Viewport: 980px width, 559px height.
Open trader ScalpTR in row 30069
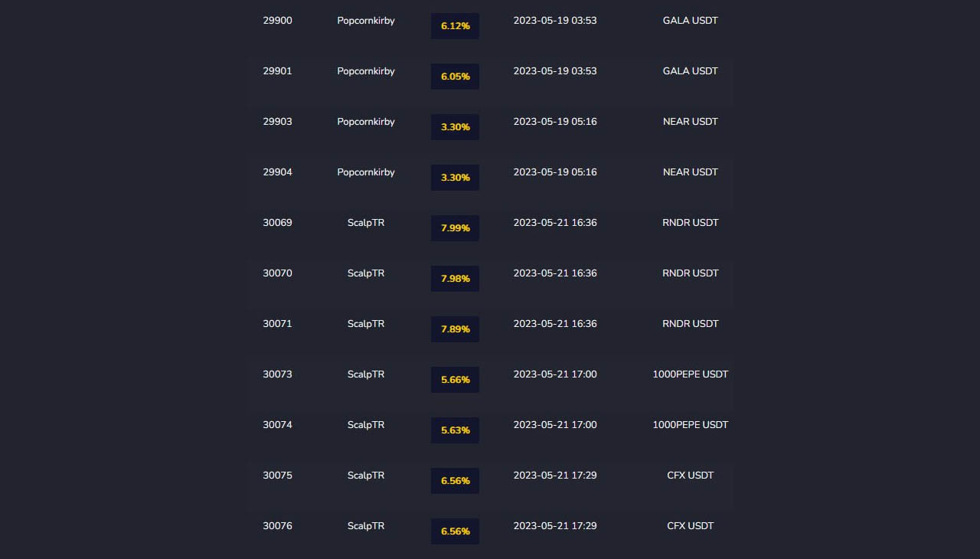[366, 223]
